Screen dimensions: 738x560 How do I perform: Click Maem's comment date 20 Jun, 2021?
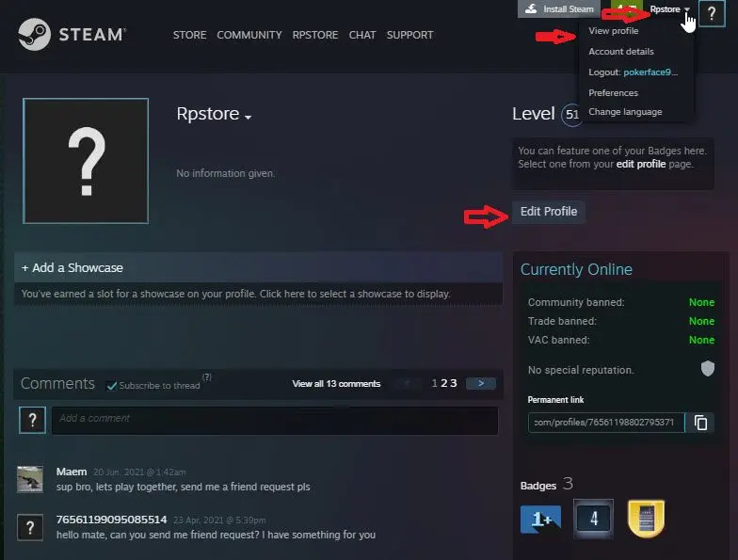pos(139,472)
